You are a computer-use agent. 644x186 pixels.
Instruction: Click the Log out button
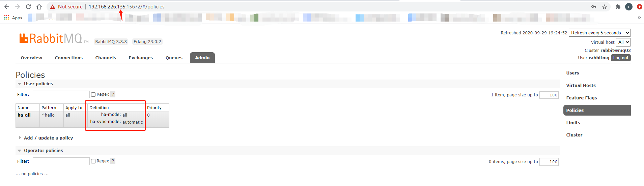pos(621,58)
